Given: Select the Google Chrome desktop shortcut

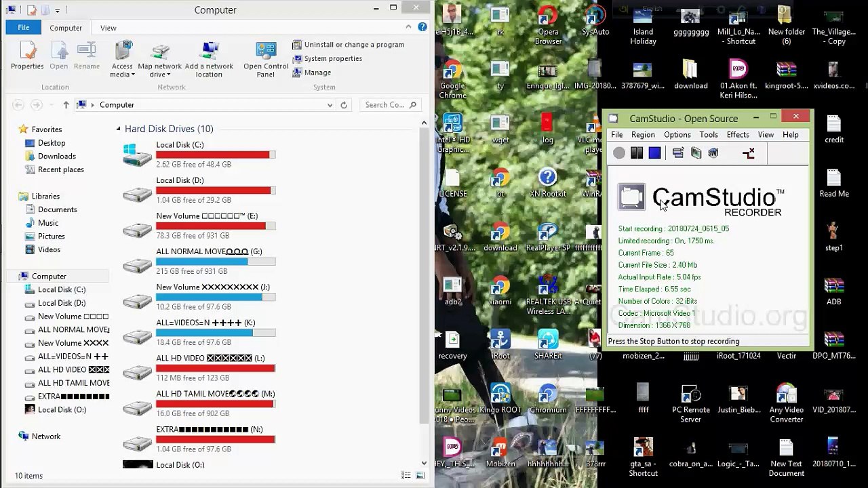Looking at the screenshot, I should click(x=452, y=80).
